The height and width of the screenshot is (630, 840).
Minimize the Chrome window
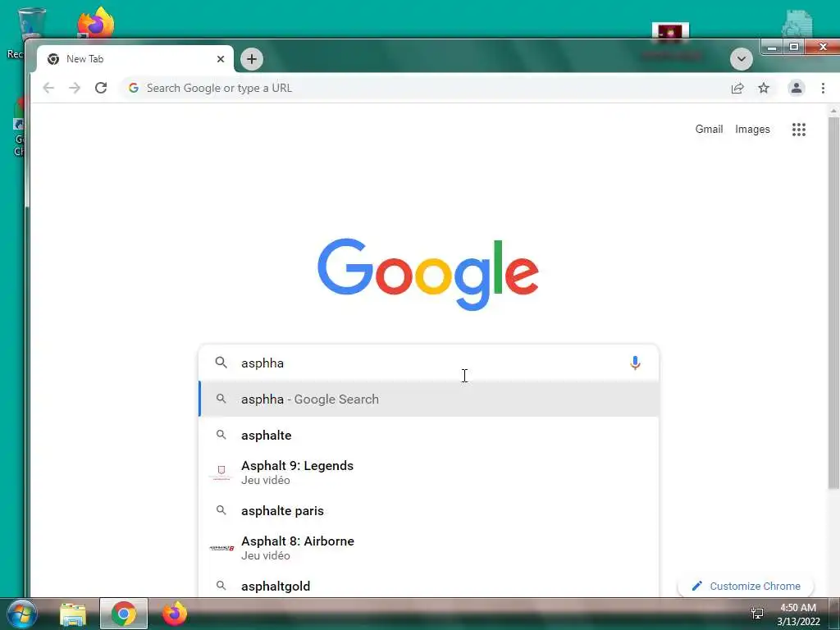click(x=772, y=47)
